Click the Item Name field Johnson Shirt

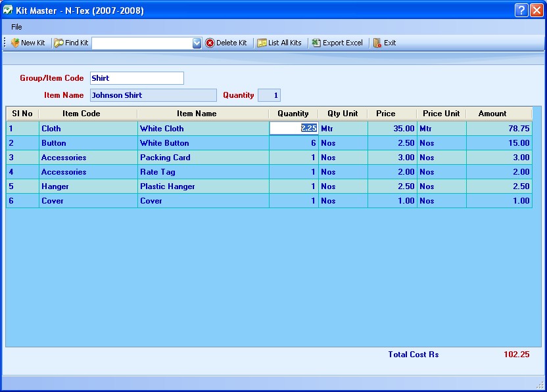pos(153,95)
